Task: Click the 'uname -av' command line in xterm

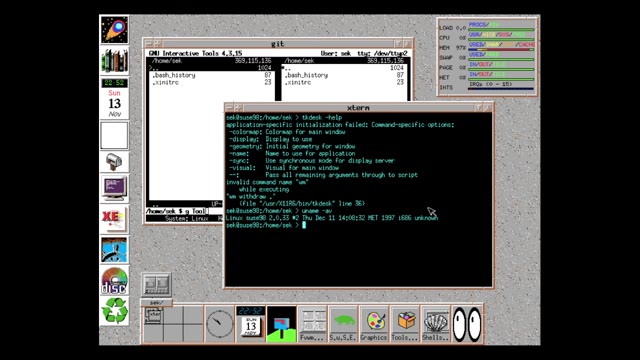Action: point(279,211)
